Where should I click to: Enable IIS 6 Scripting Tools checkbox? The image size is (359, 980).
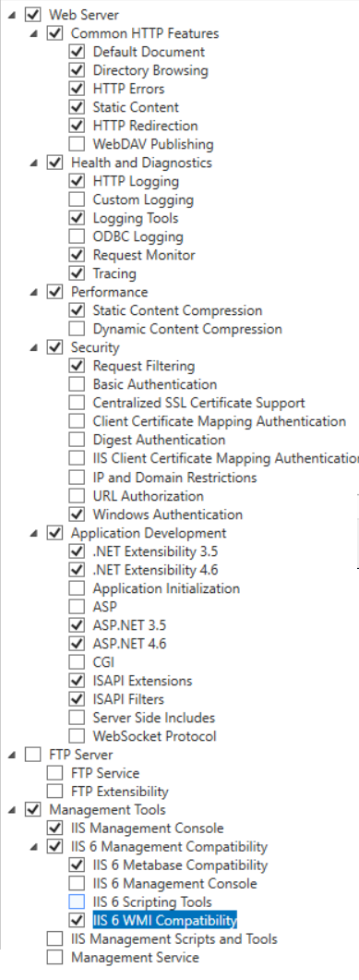(77, 901)
